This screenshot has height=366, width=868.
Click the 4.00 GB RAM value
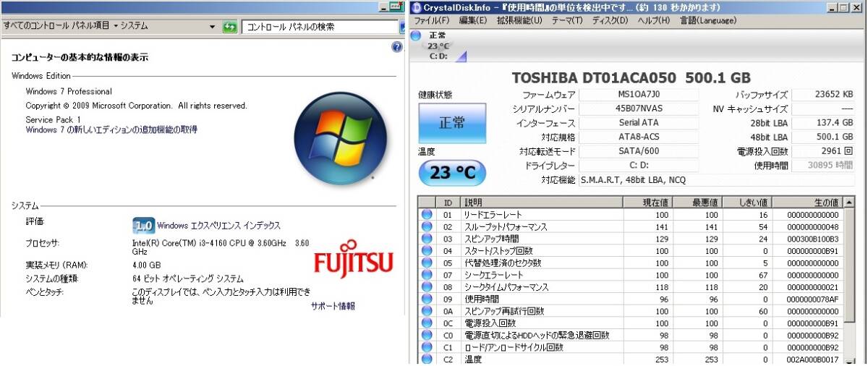(x=146, y=265)
